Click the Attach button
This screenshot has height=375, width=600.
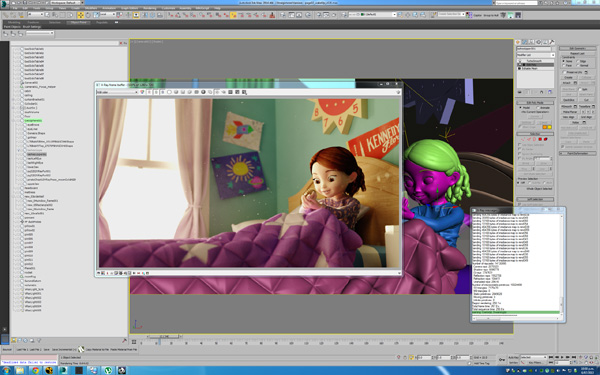tap(567, 83)
